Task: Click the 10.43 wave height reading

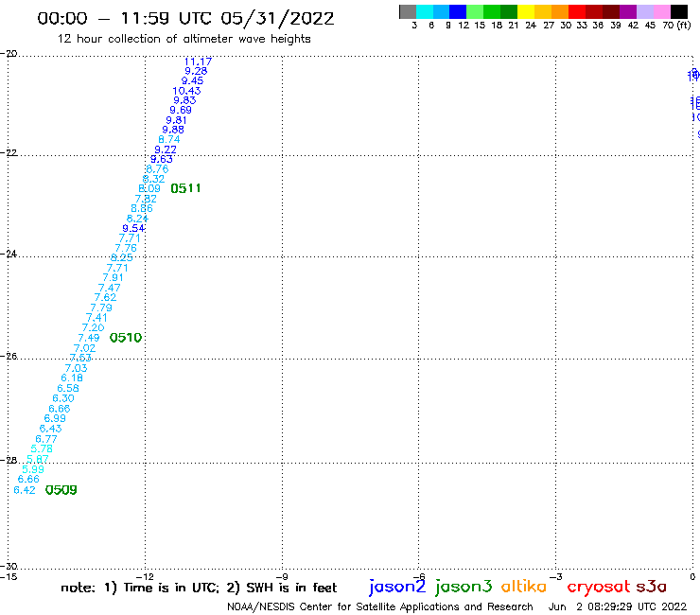Action: pyautogui.click(x=186, y=91)
